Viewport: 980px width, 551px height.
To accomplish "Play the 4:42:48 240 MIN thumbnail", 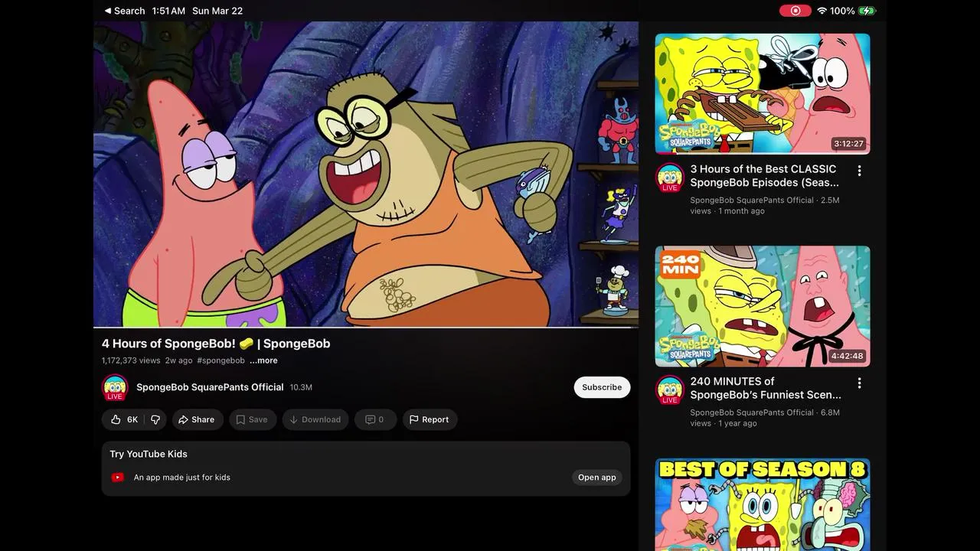I will click(763, 306).
